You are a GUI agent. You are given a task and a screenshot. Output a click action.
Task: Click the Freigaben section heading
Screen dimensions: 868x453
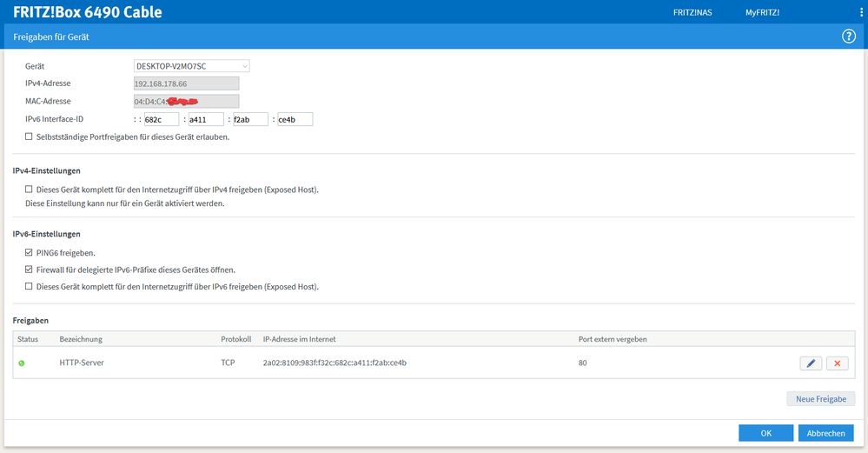30,320
